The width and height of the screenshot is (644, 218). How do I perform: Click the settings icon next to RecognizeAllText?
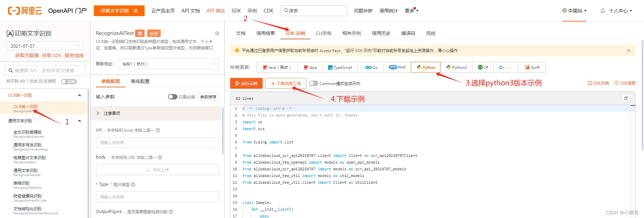[217, 33]
